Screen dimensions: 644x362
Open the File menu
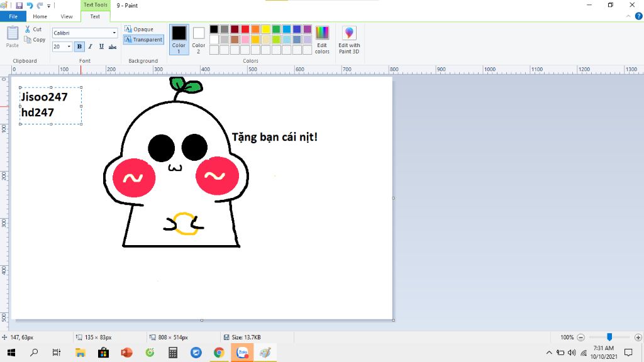click(13, 16)
